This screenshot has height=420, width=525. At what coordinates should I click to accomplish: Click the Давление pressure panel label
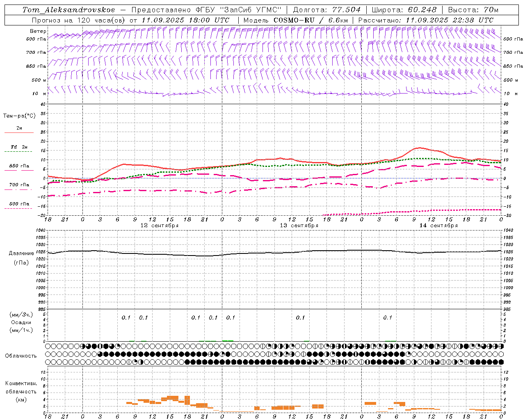tap(21, 253)
